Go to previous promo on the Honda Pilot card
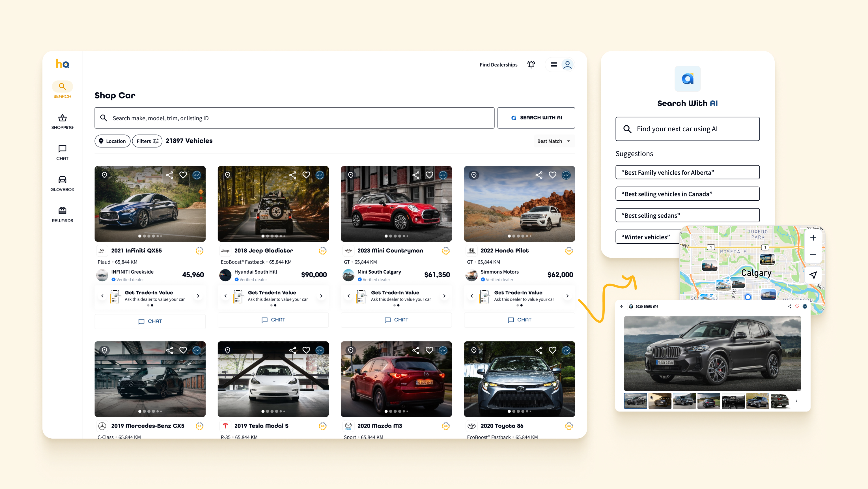 pos(472,296)
